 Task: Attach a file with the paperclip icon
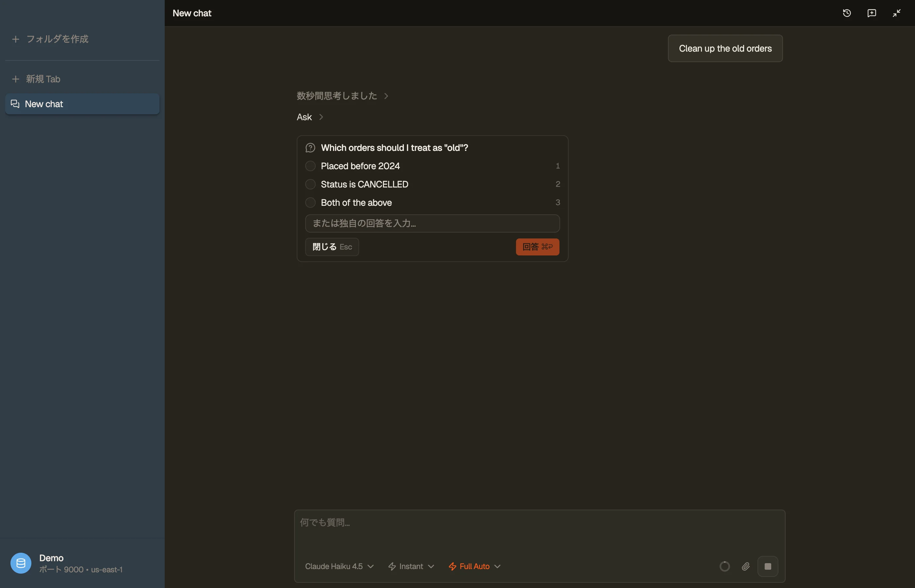745,566
